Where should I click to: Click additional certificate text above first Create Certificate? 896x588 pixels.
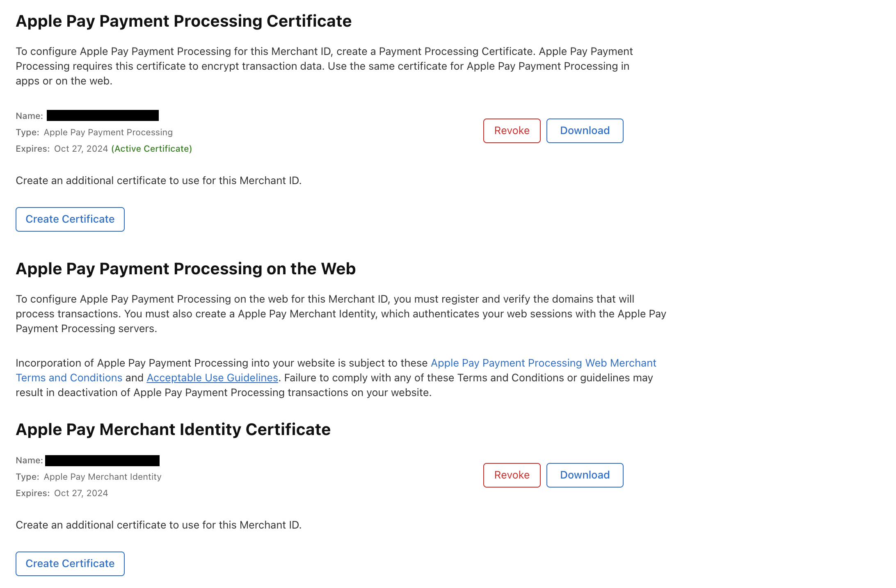(158, 181)
